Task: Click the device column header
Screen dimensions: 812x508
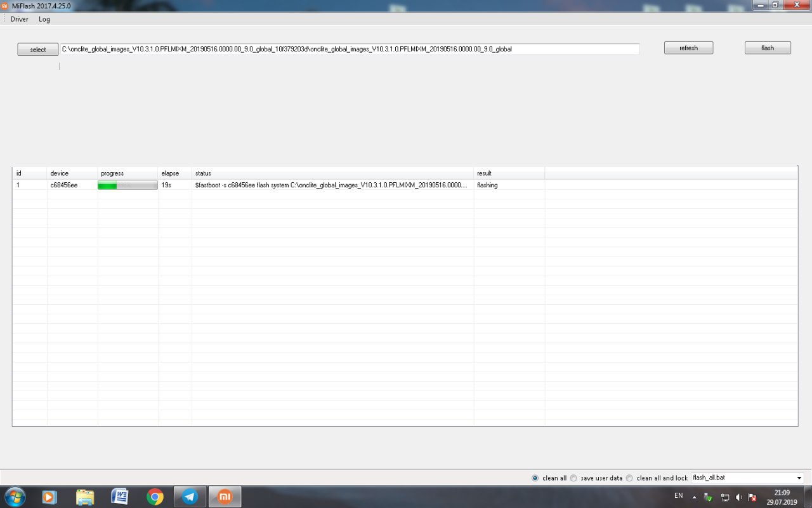Action: point(72,173)
